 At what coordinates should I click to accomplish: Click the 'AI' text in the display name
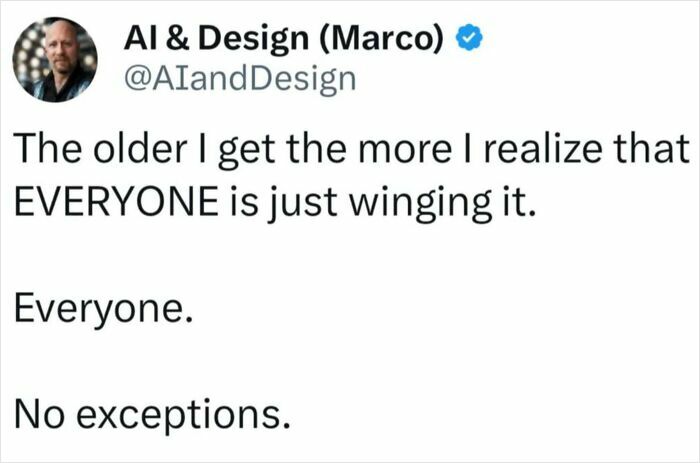coord(138,39)
